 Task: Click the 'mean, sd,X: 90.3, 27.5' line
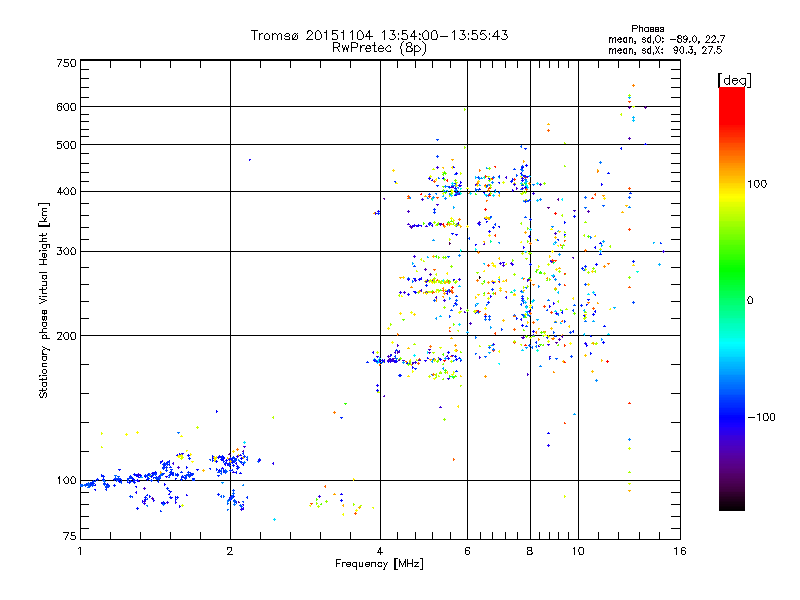pyautogui.click(x=665, y=51)
